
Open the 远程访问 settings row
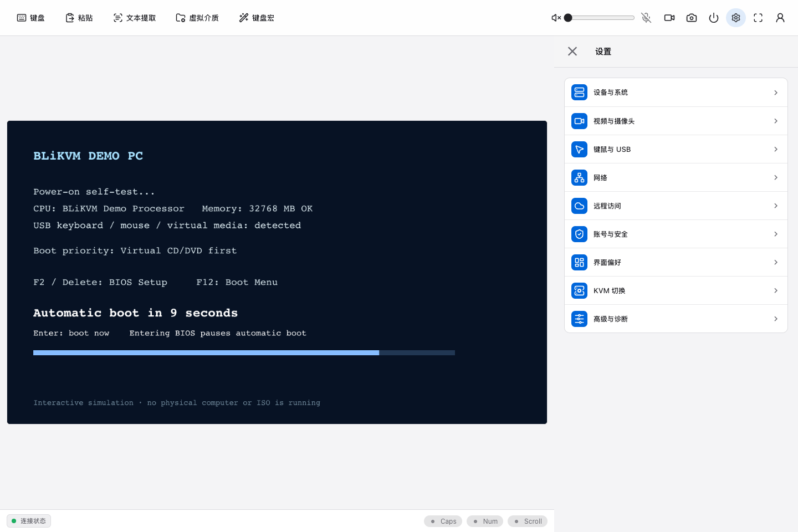(x=676, y=206)
